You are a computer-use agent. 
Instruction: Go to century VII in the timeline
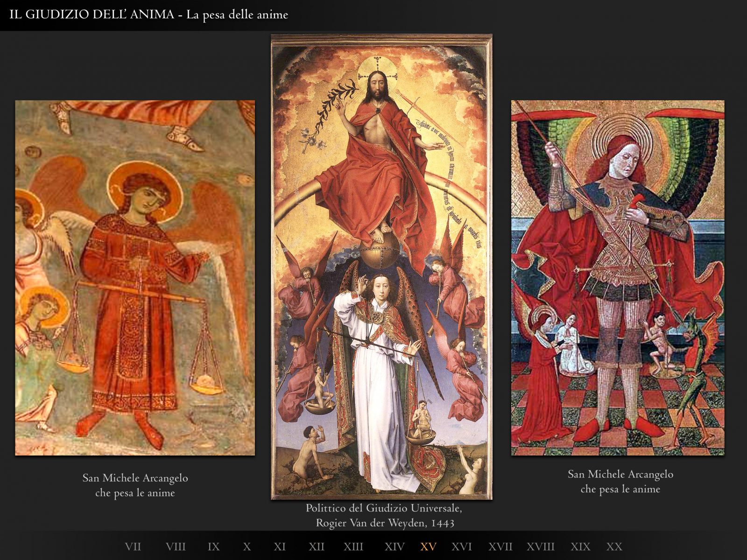[133, 546]
